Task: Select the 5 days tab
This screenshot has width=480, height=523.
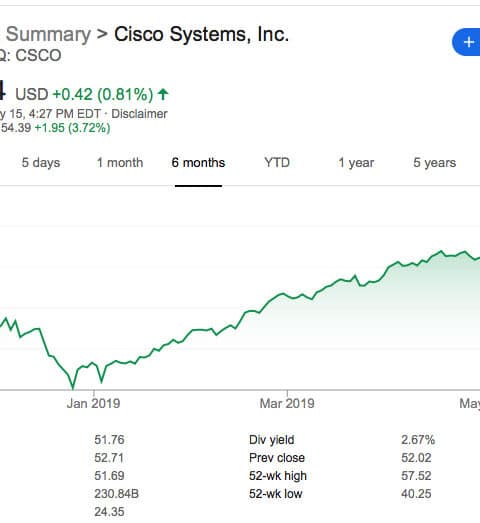Action: click(41, 163)
